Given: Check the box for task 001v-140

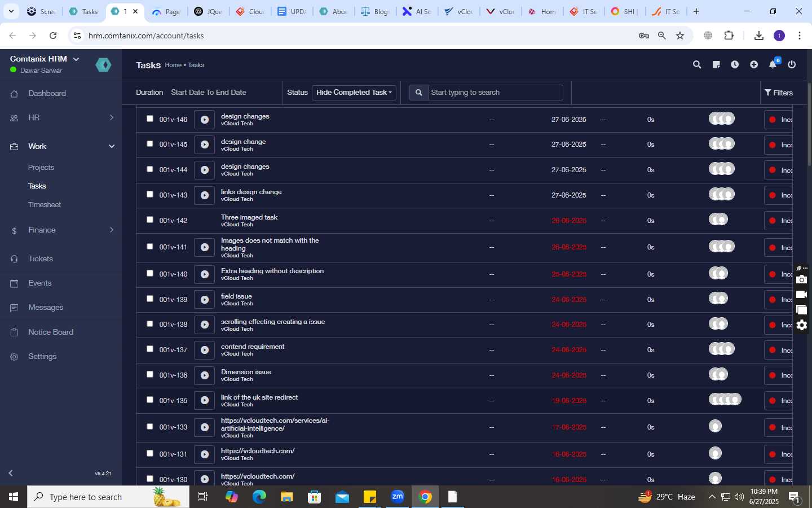Looking at the screenshot, I should point(150,273).
